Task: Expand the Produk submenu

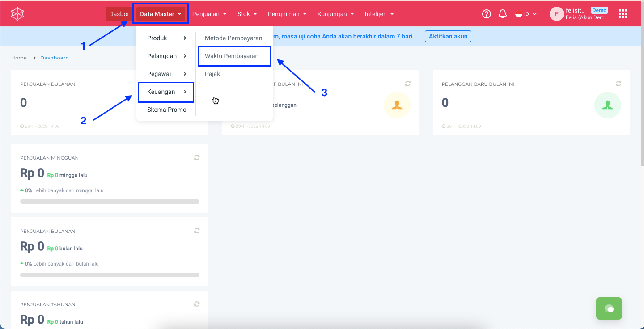Action: pyautogui.click(x=166, y=38)
